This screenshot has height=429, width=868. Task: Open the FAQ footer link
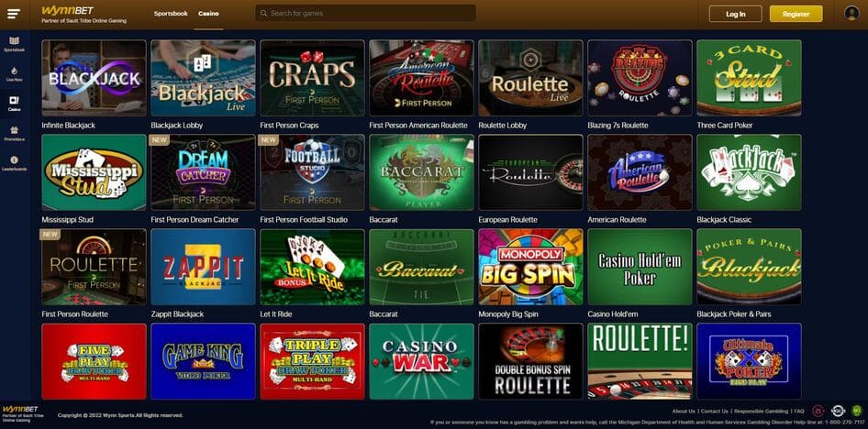[799, 412]
